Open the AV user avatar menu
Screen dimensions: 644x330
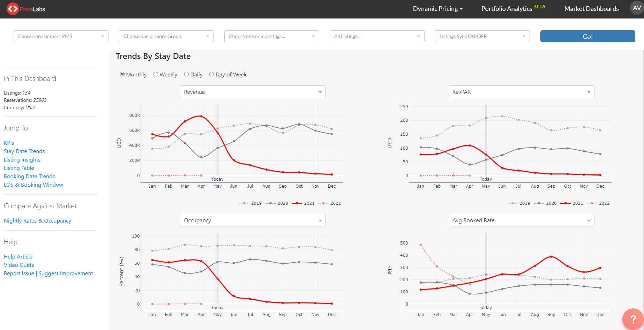637,8
